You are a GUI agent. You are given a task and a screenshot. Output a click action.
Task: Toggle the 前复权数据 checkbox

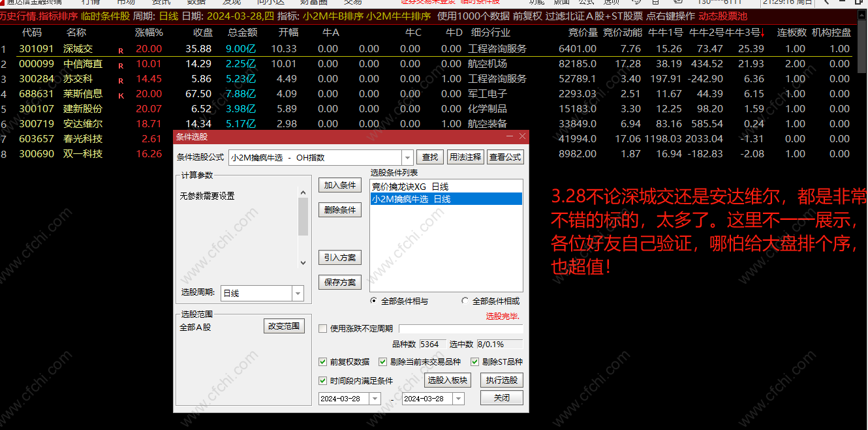pyautogui.click(x=322, y=362)
